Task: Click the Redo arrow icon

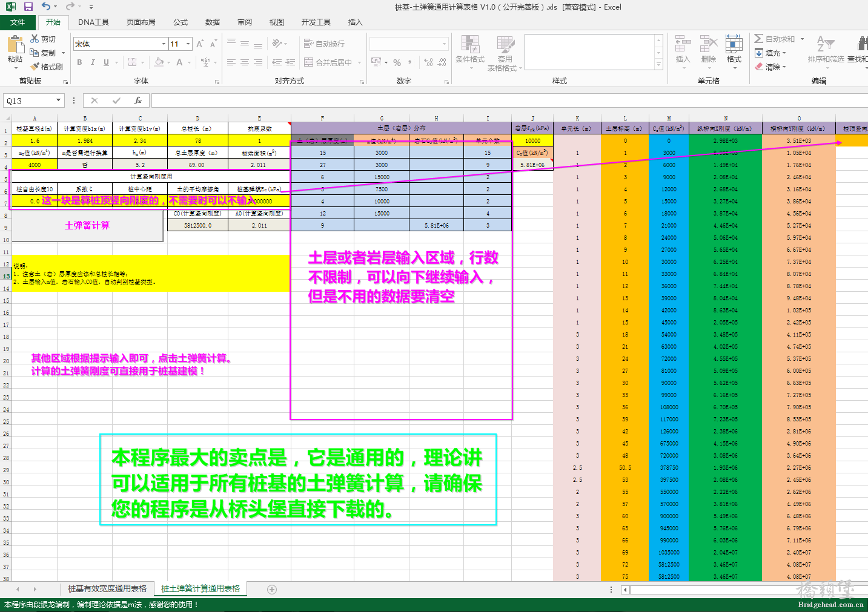Action: [70, 7]
